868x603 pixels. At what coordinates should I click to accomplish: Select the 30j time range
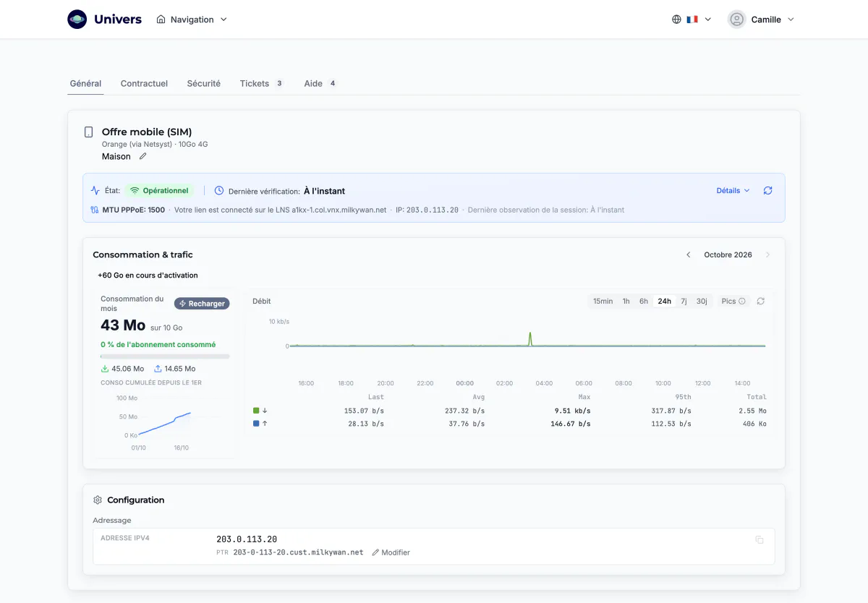[702, 301]
